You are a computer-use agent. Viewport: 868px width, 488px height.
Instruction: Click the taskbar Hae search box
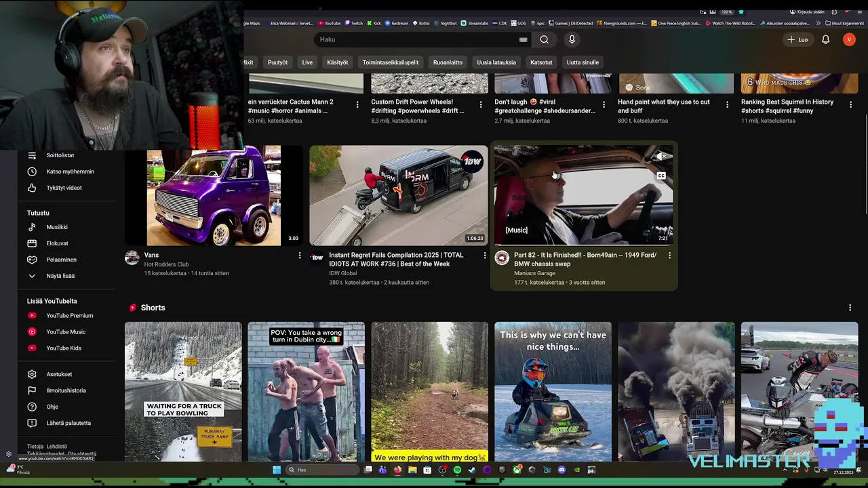[323, 470]
